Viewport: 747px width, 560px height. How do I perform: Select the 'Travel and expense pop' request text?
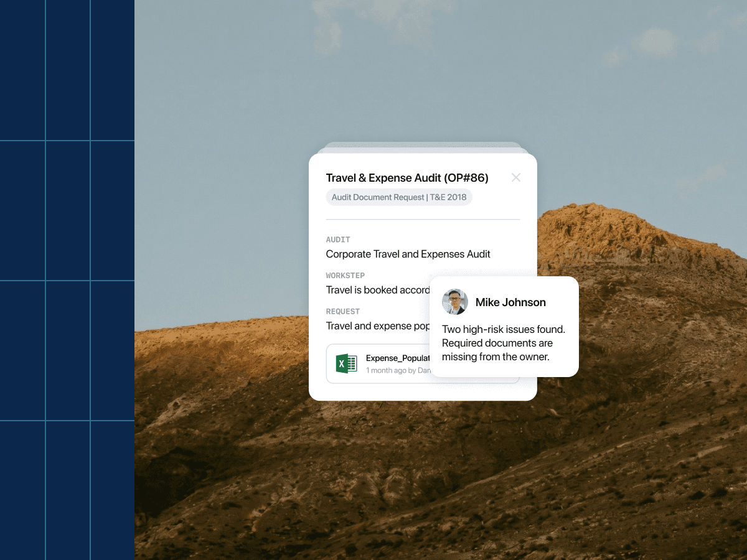[378, 326]
